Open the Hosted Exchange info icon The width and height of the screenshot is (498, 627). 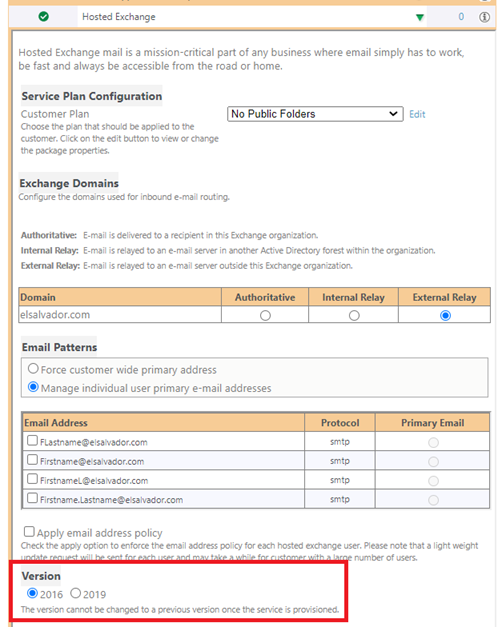pyautogui.click(x=484, y=17)
